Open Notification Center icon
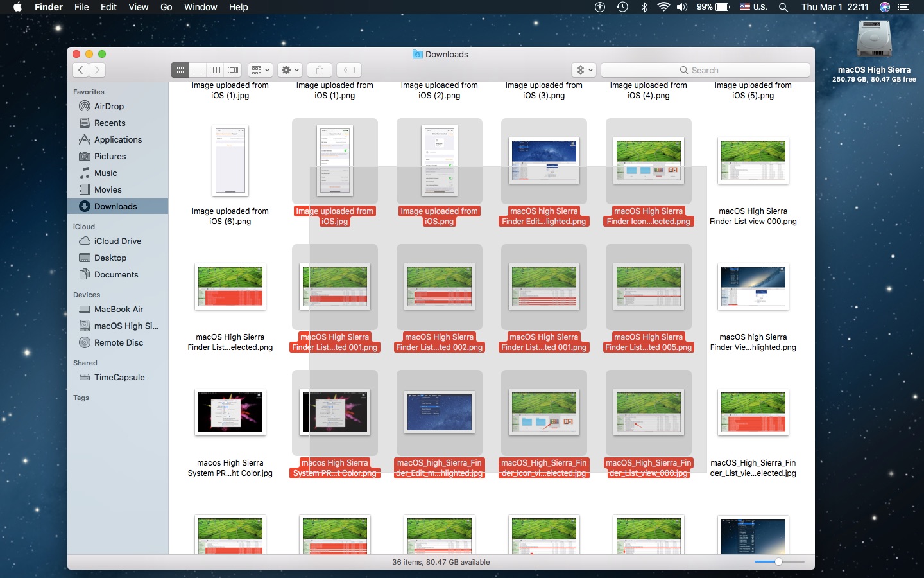The image size is (924, 578). [x=903, y=7]
